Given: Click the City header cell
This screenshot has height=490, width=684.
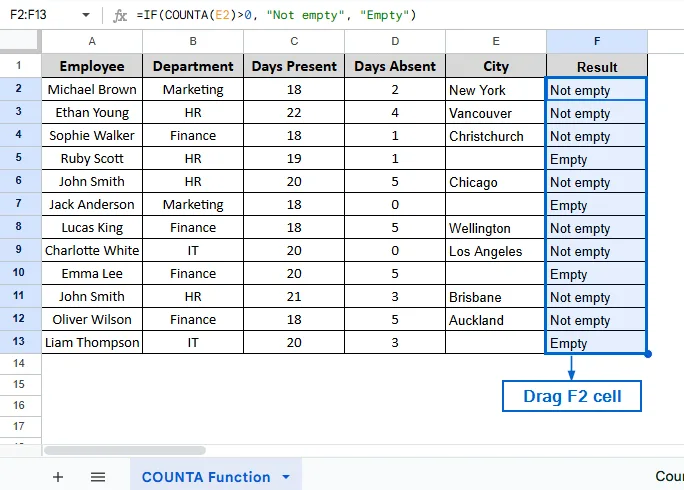Looking at the screenshot, I should [x=496, y=66].
